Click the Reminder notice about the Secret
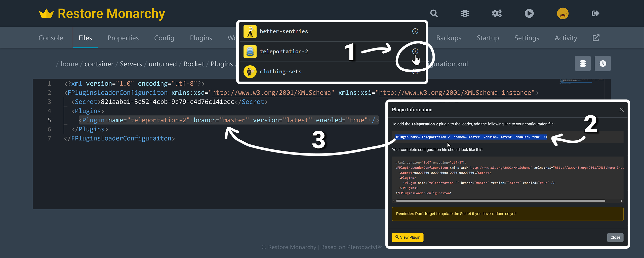Viewport: 644px width, 258px height. pyautogui.click(x=507, y=214)
